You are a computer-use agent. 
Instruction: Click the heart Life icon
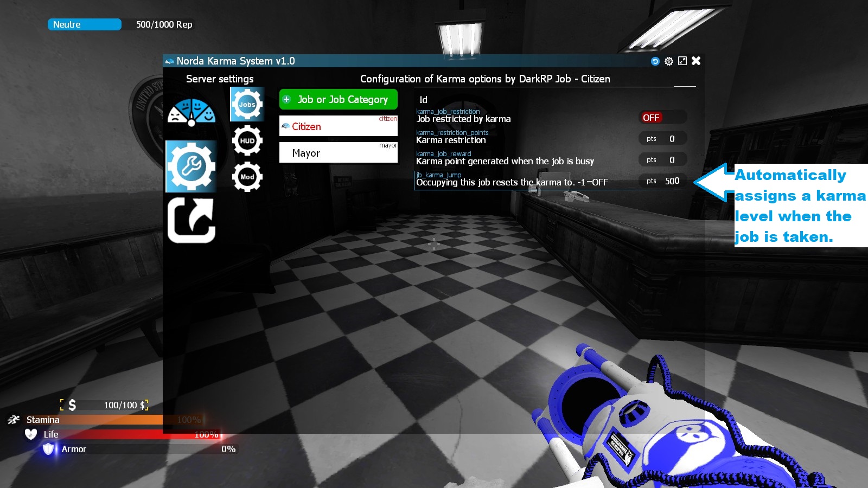tap(31, 434)
